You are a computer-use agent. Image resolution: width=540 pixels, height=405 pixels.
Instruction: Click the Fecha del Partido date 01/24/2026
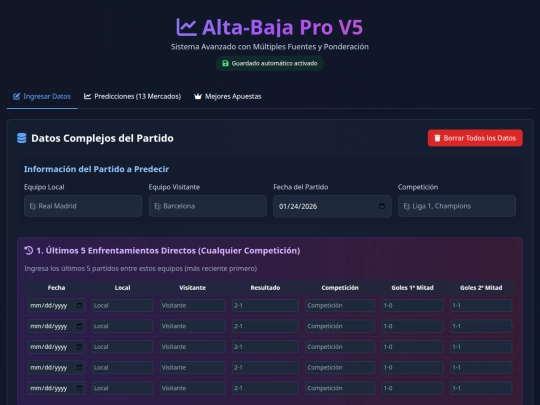point(298,206)
